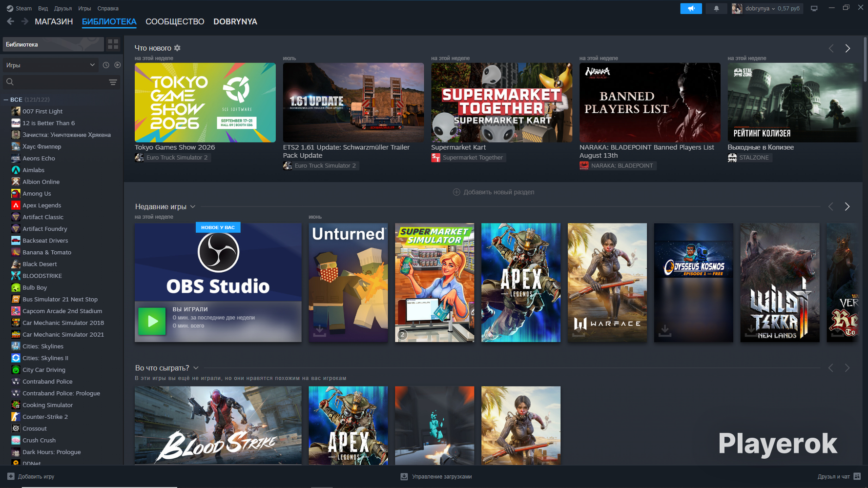Open Warface cover in Recent Games
868x488 pixels.
pos(607,283)
